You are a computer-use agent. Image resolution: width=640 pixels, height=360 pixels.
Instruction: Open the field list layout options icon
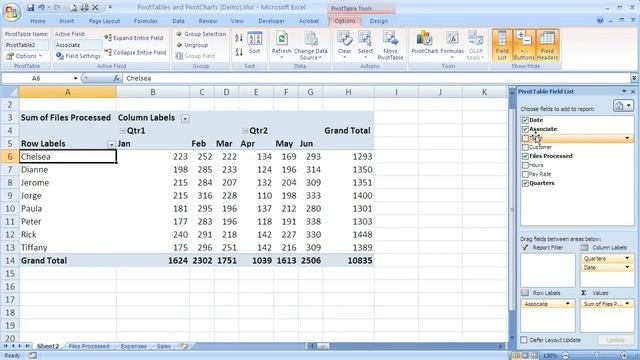point(623,106)
